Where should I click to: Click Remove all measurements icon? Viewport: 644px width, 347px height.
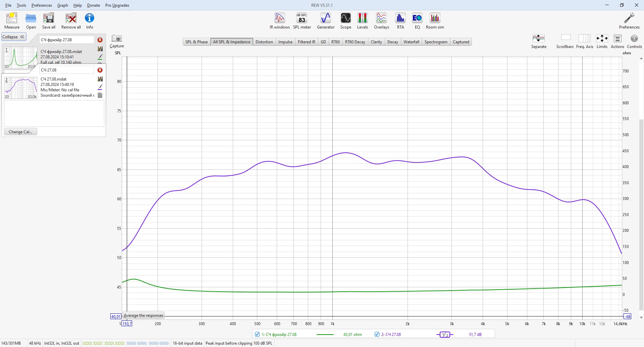click(71, 21)
